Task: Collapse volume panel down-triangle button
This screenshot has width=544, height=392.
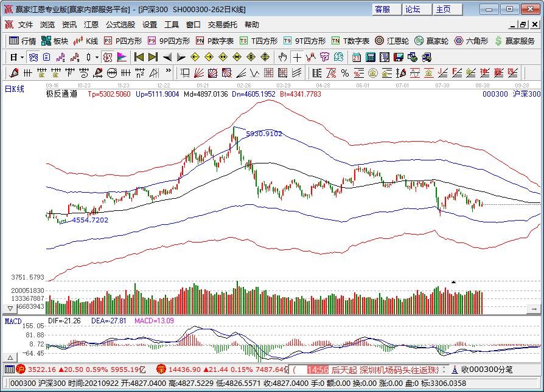Action: [10, 308]
